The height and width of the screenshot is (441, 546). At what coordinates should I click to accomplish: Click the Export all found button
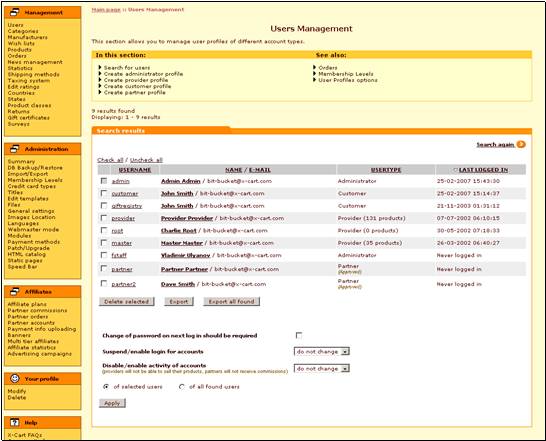pyautogui.click(x=232, y=302)
